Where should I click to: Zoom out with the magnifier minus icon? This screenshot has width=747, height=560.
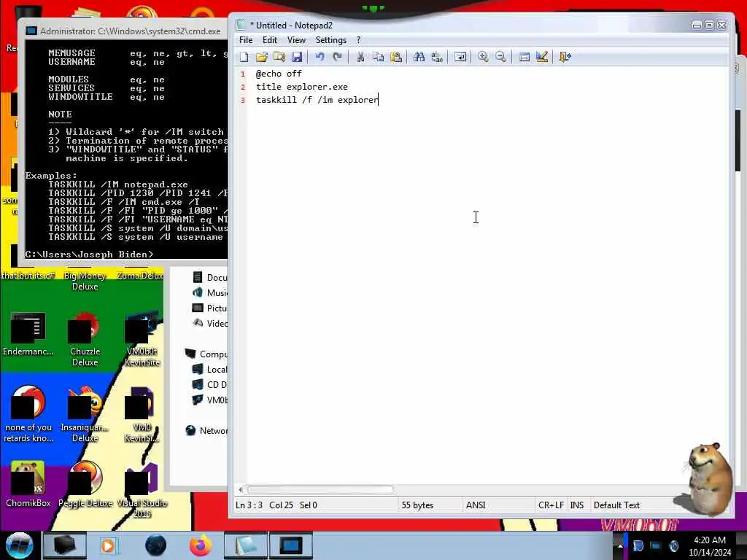[500, 57]
